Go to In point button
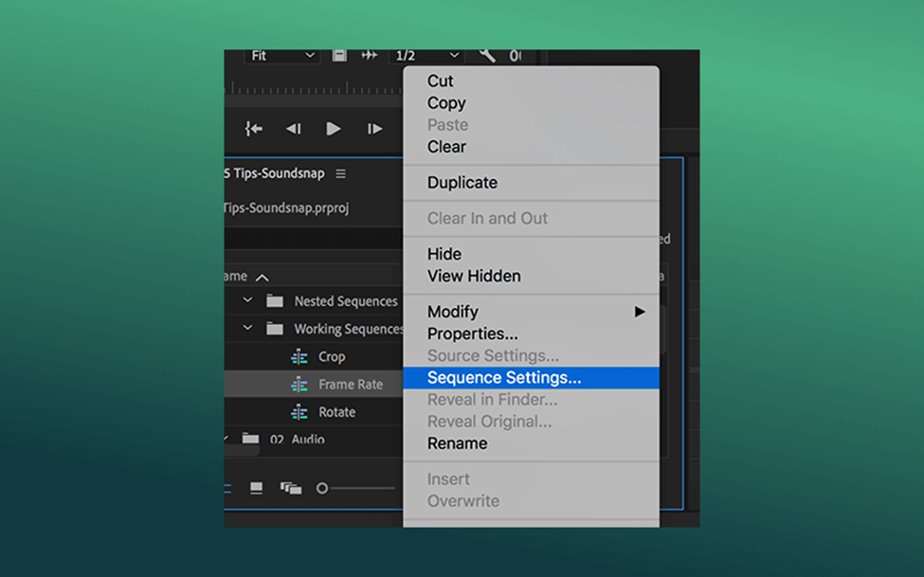 pos(254,129)
